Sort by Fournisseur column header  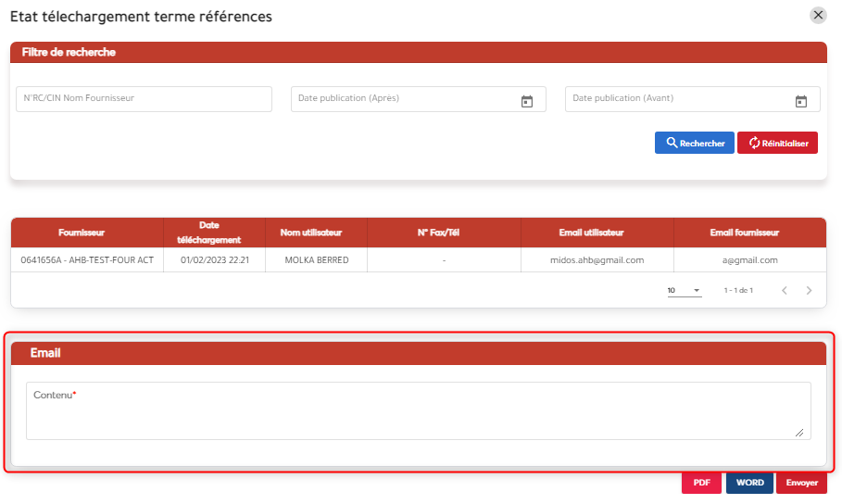pyautogui.click(x=87, y=233)
